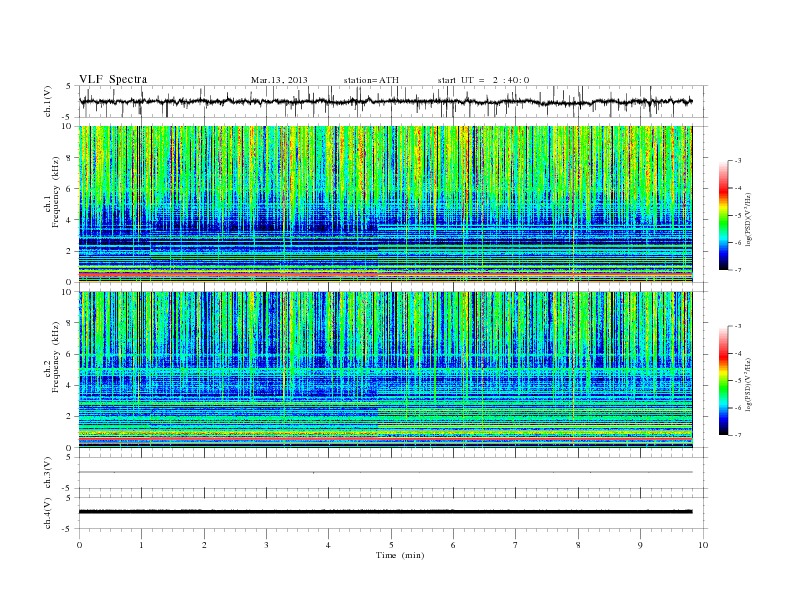Click the '0' tick label on the time axis

79,545
